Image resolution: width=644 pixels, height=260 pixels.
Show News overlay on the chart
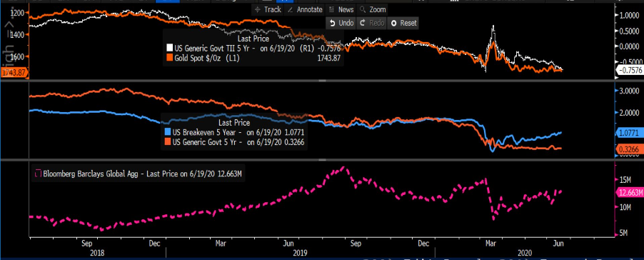tap(341, 9)
